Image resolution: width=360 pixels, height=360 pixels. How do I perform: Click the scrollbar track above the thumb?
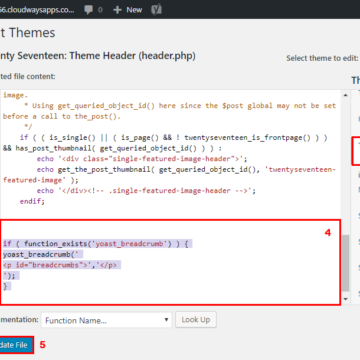345,167
